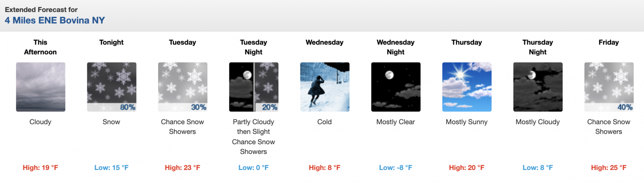Select Tonight's 80% snow icon
The height and width of the screenshot is (182, 644).
[111, 87]
